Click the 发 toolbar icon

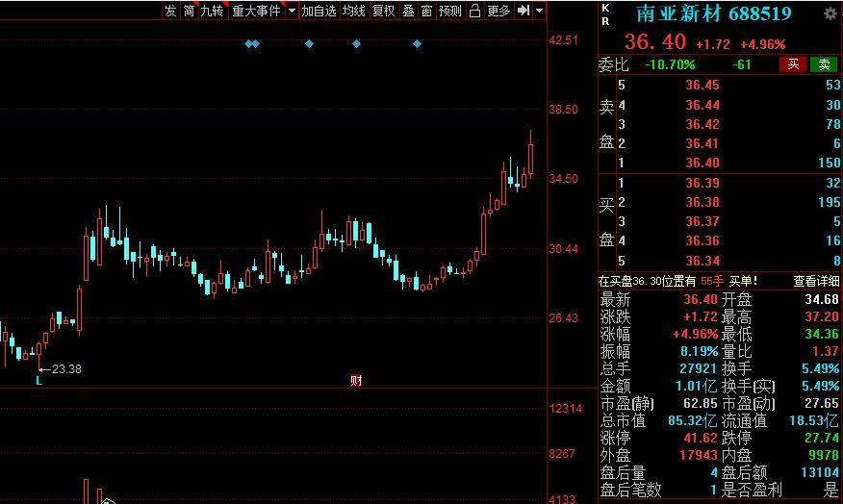pyautogui.click(x=170, y=11)
